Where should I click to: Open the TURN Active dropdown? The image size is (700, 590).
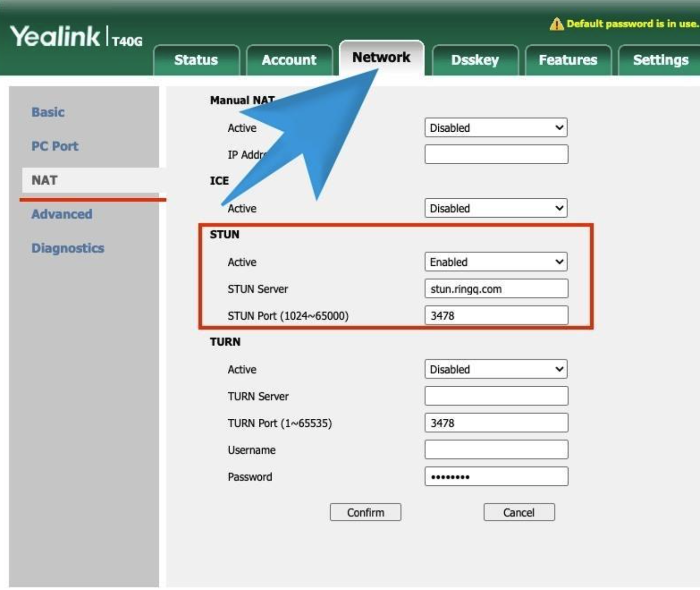click(496, 369)
